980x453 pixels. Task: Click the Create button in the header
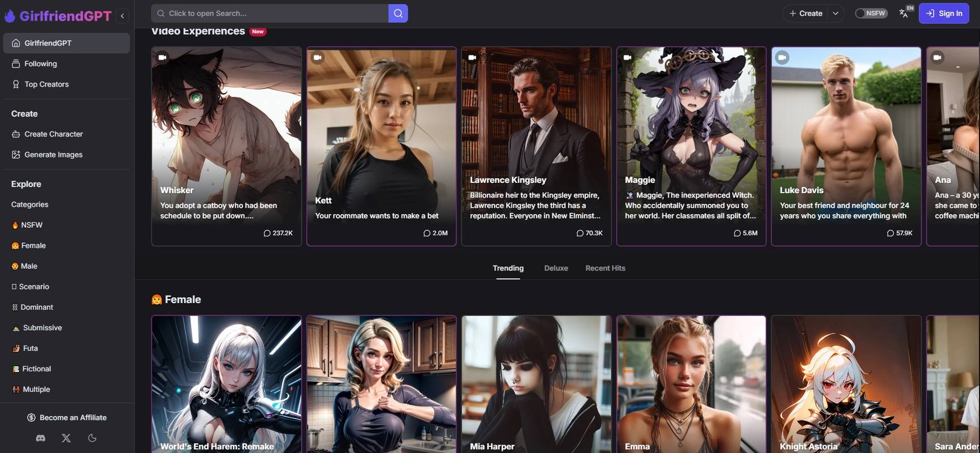tap(806, 13)
